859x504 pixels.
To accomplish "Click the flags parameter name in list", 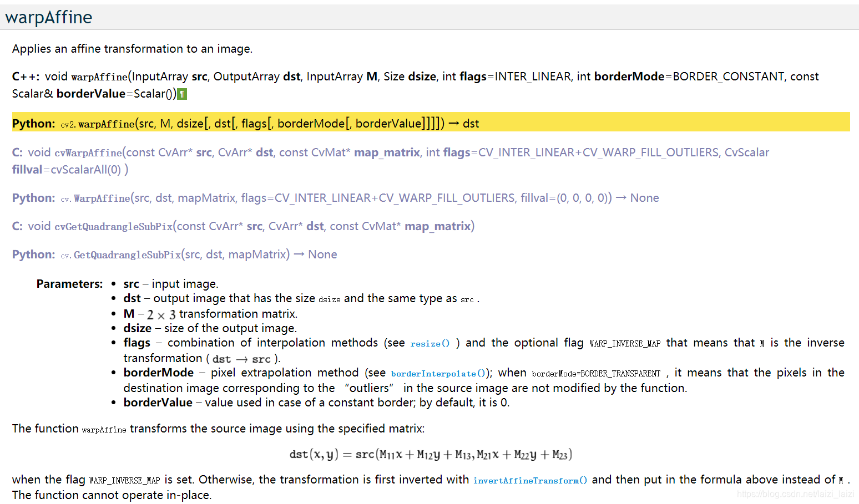I will pos(137,343).
